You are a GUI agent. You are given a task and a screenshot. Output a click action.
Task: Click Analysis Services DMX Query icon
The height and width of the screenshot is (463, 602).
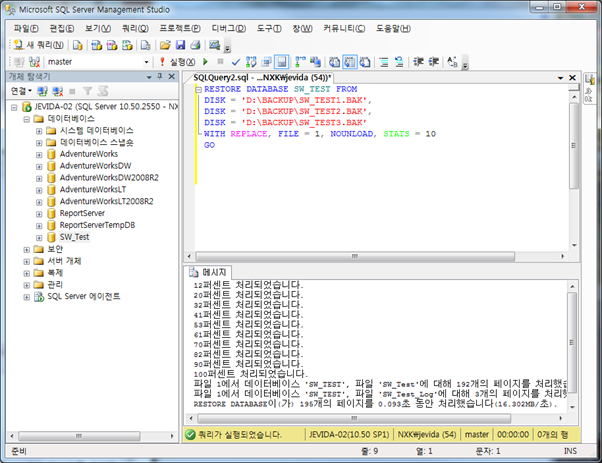pyautogui.click(x=112, y=45)
